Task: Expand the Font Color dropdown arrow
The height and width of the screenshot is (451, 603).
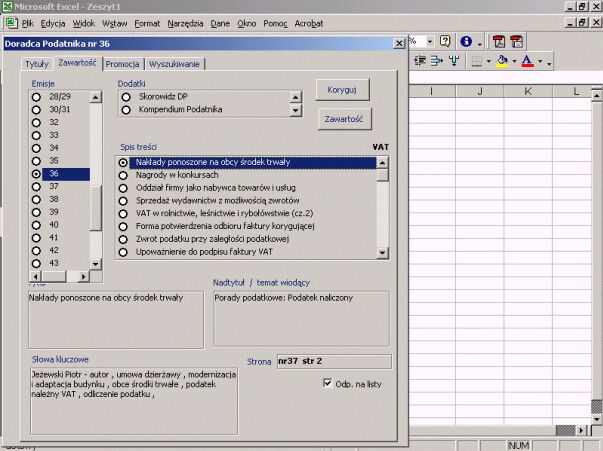Action: 540,62
